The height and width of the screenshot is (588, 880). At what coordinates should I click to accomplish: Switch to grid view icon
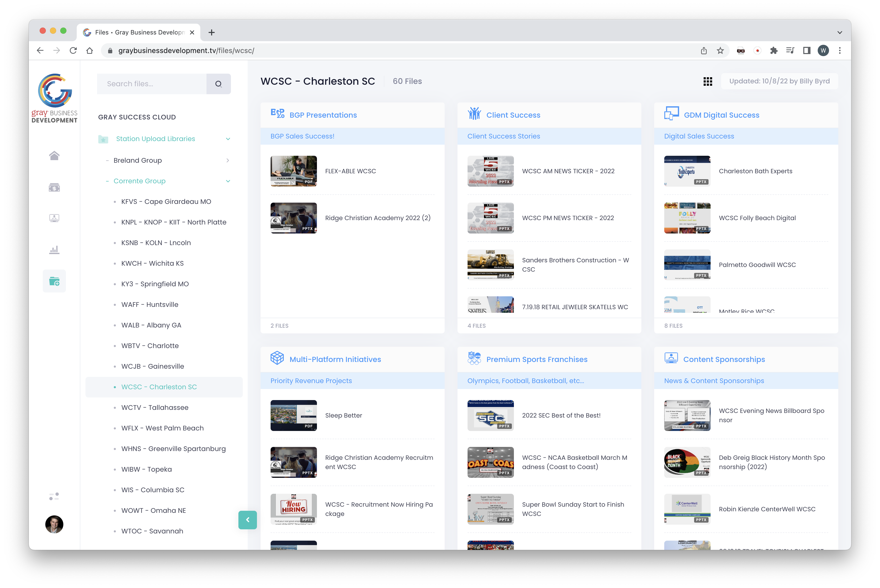tap(708, 81)
